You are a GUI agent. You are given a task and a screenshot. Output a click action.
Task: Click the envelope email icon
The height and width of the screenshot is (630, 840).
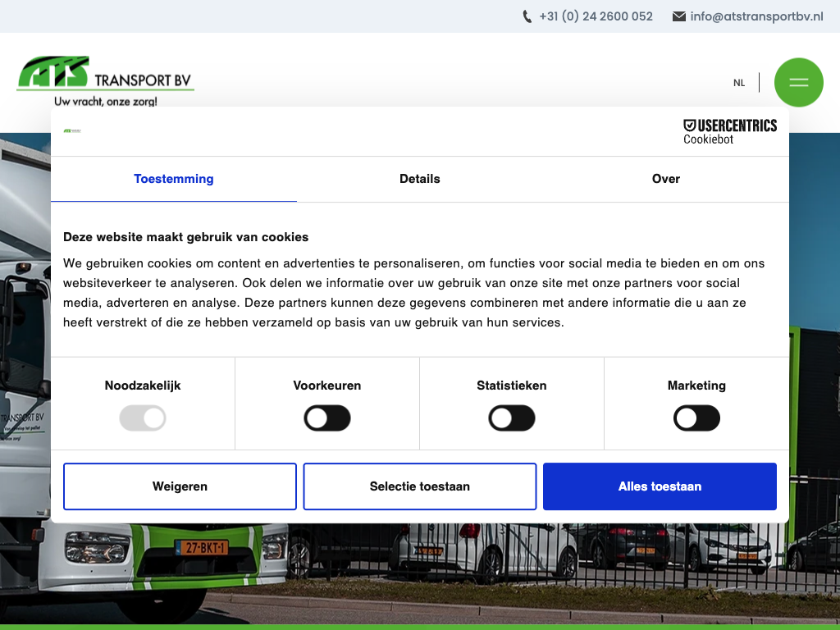pyautogui.click(x=678, y=16)
